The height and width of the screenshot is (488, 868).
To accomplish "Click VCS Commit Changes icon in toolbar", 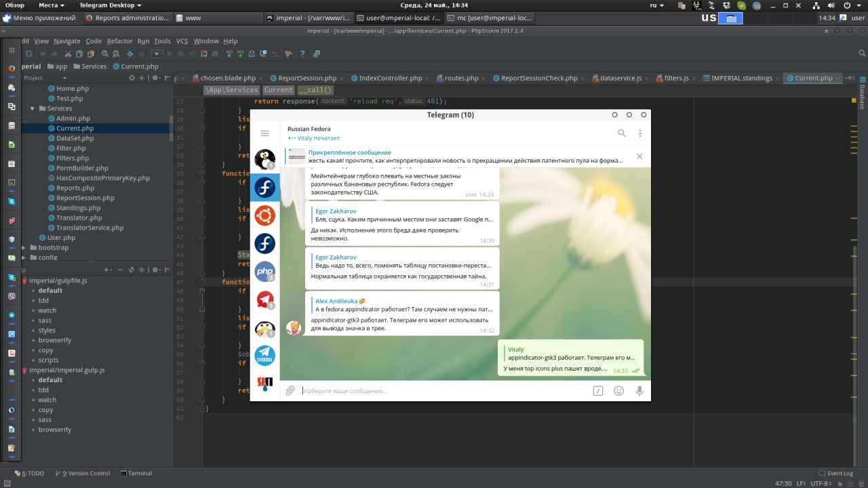I will (x=242, y=54).
